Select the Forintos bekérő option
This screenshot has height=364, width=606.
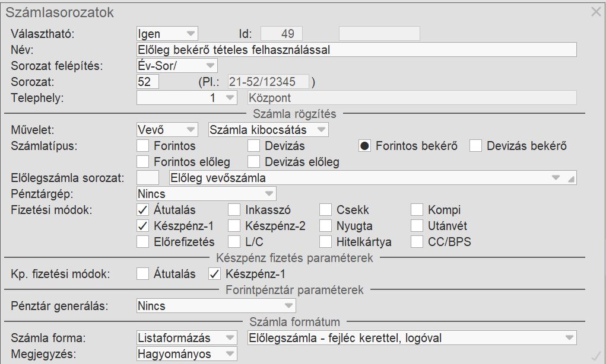(365, 146)
